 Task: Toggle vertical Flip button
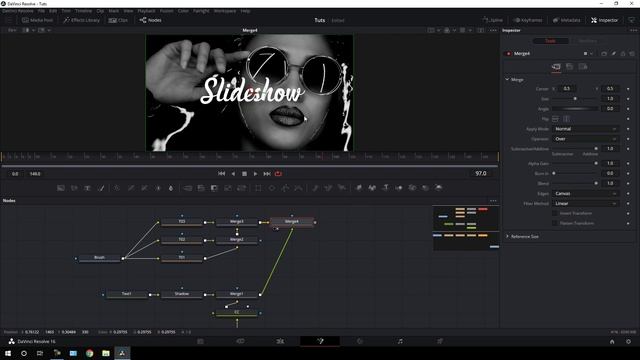[x=567, y=119]
